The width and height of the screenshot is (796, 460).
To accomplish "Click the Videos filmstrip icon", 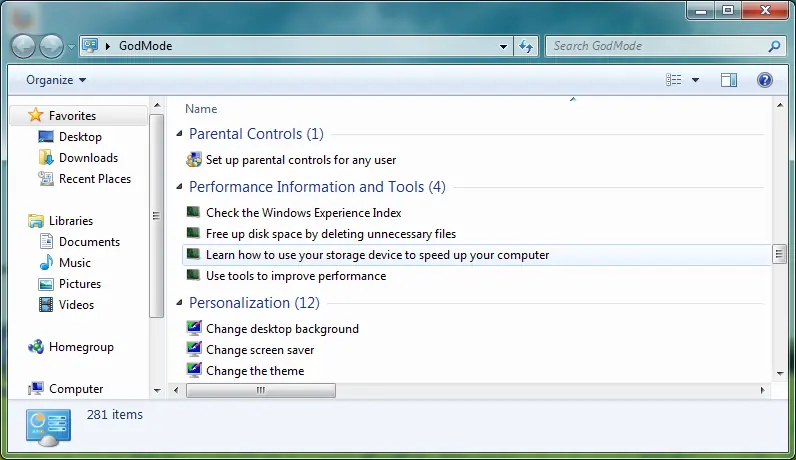I will pyautogui.click(x=46, y=305).
